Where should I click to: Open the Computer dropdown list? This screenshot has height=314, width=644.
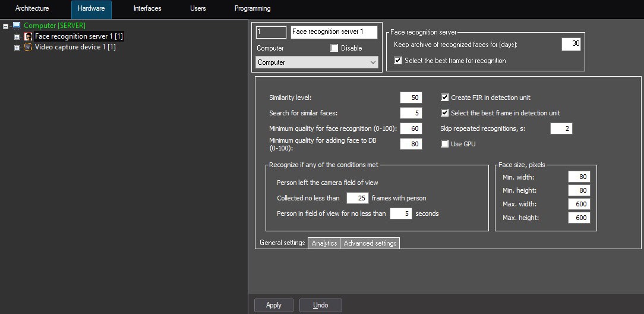pyautogui.click(x=372, y=62)
